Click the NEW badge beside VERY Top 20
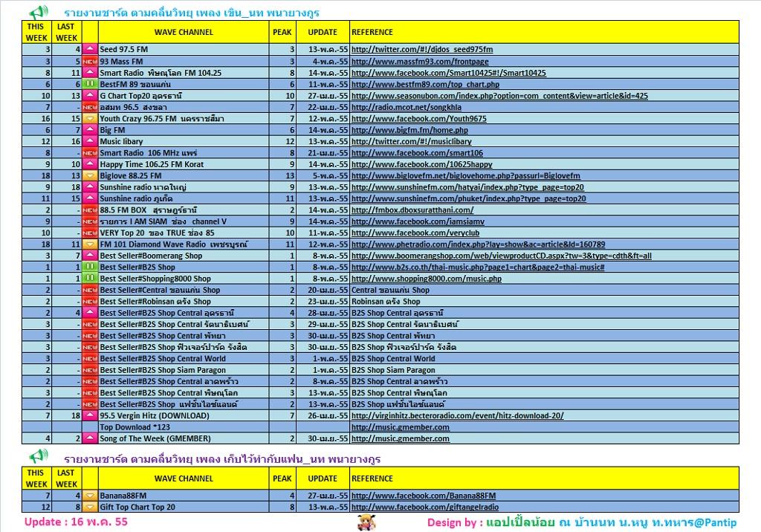The height and width of the screenshot is (532, 761). (90, 233)
